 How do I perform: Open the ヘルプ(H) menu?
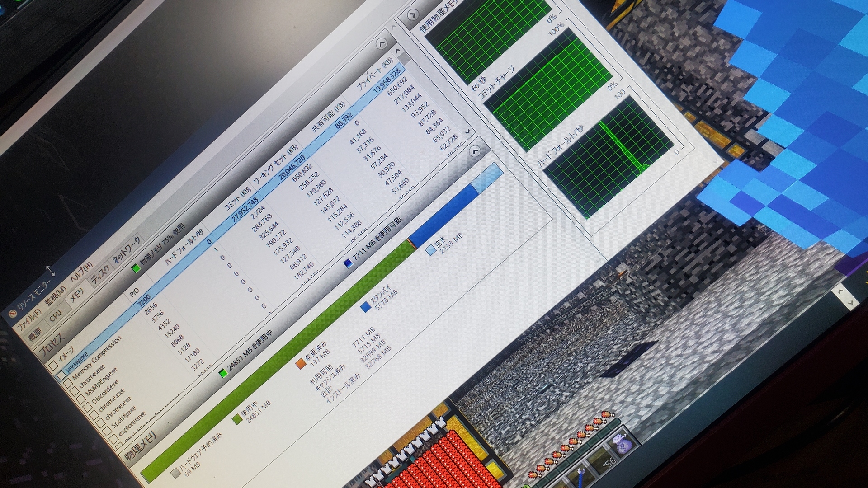click(x=82, y=272)
